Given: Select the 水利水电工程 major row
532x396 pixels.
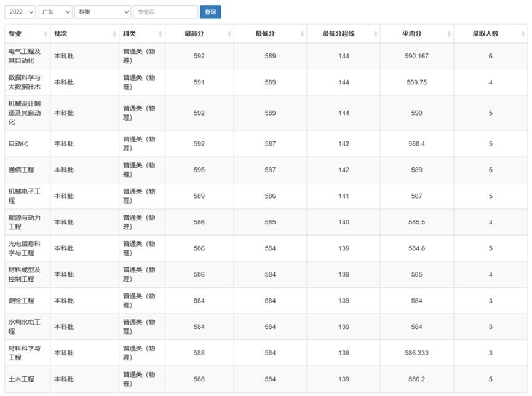Looking at the screenshot, I should point(25,327).
